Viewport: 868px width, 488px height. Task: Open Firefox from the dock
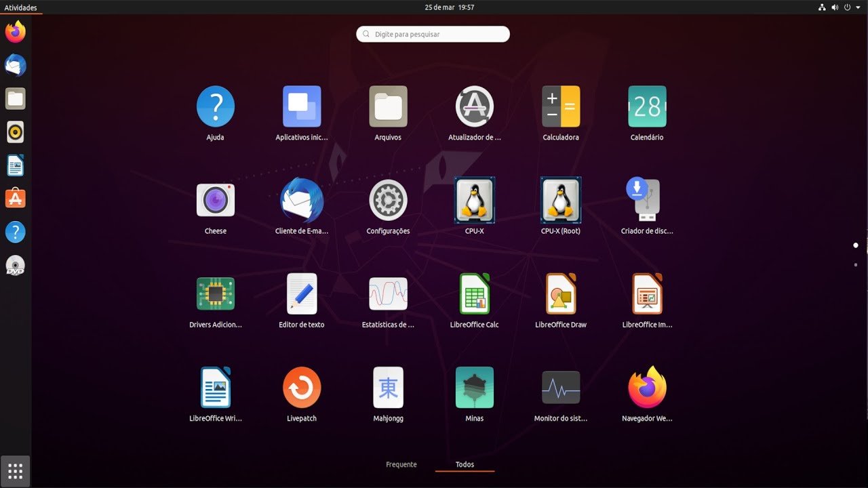[x=16, y=32]
